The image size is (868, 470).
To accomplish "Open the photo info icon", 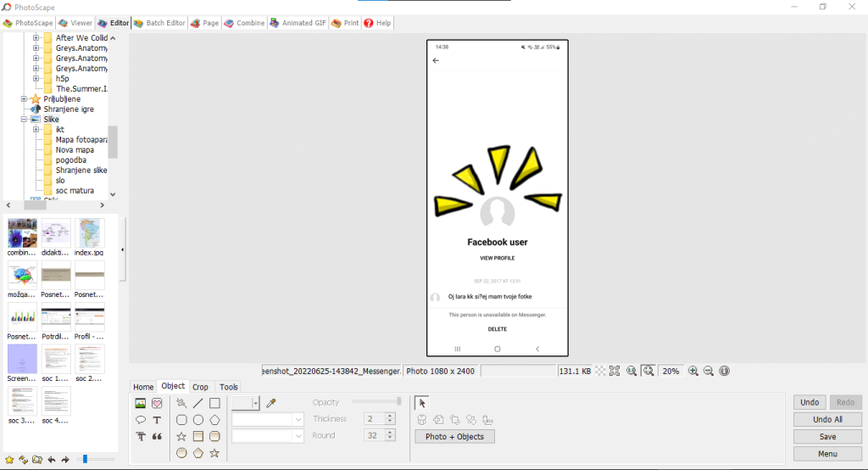I will pyautogui.click(x=724, y=371).
